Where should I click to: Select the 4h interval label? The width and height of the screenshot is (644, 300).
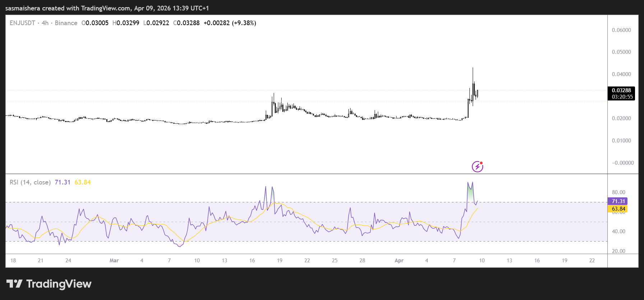[45, 23]
